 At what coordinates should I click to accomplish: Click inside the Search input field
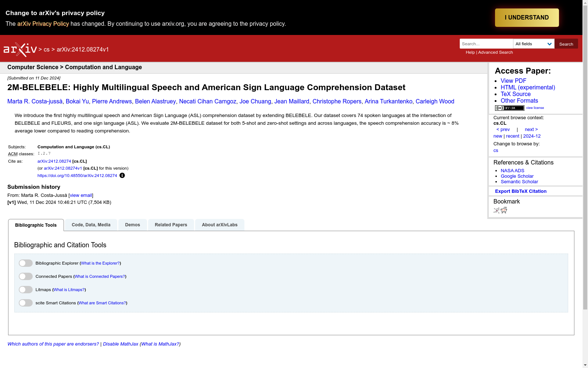click(x=486, y=43)
